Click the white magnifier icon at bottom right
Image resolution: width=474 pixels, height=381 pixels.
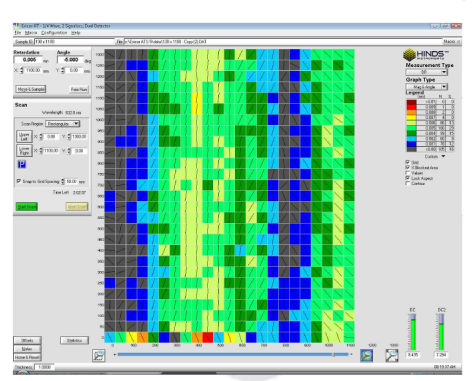[392, 355]
